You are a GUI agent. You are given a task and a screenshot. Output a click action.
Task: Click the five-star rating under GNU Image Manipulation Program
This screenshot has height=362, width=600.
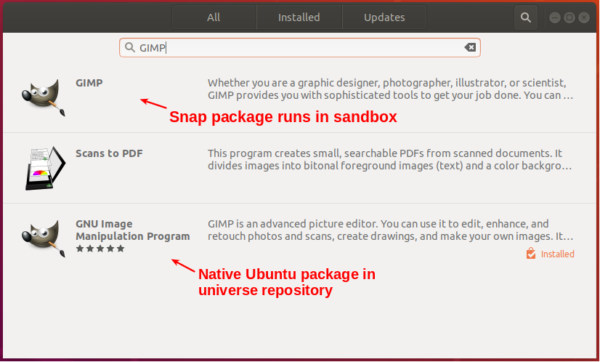point(100,249)
